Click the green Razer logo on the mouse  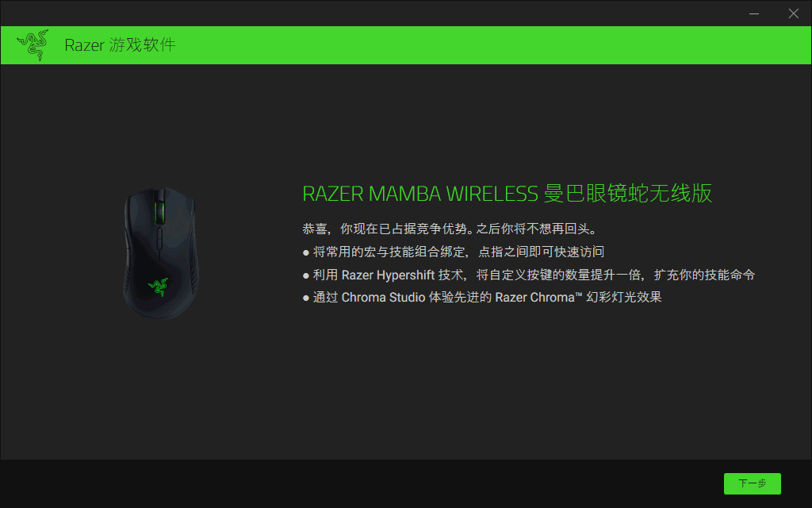(158, 287)
